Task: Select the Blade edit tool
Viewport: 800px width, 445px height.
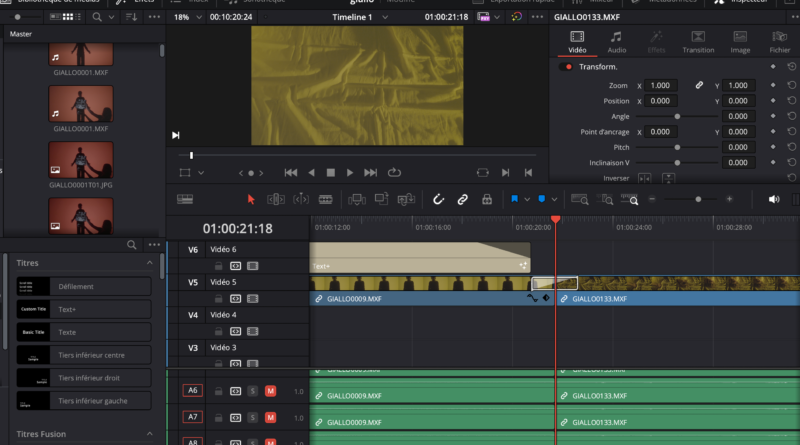Action: pos(326,199)
